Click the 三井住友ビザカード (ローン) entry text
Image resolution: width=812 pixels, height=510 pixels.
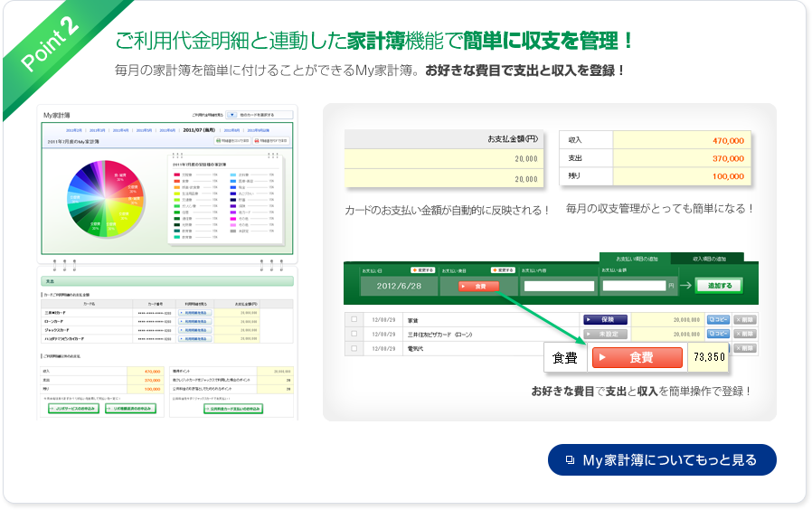pyautogui.click(x=439, y=335)
